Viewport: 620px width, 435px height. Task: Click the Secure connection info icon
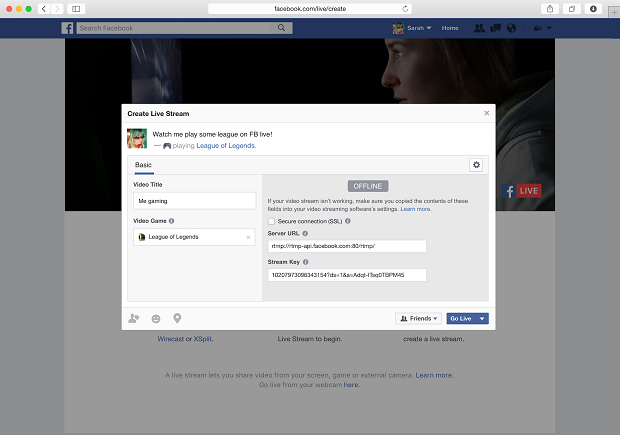point(348,221)
